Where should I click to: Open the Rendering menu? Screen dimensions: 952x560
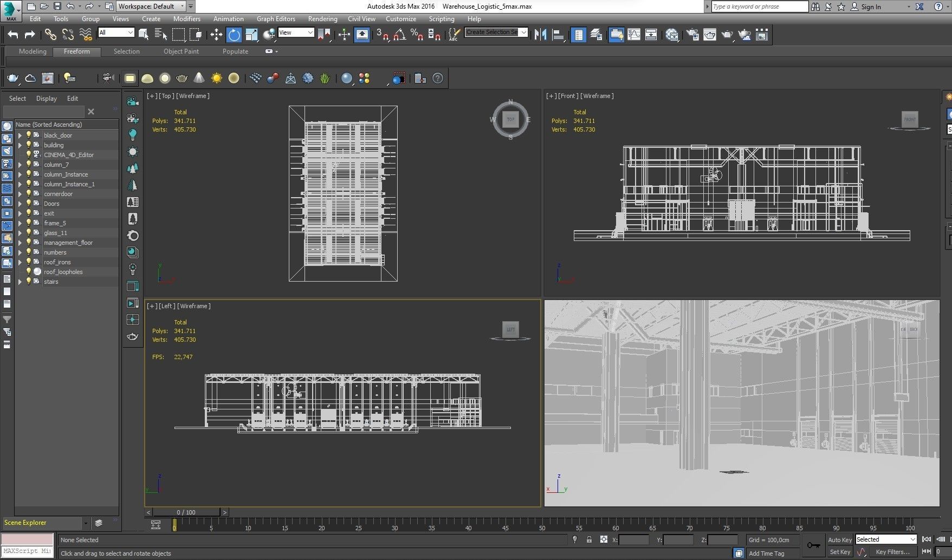click(x=322, y=19)
